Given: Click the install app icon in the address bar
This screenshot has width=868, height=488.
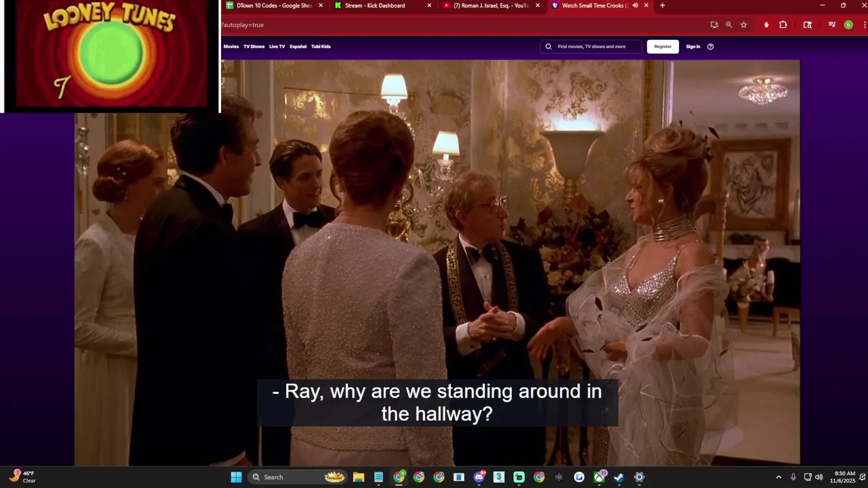Looking at the screenshot, I should pyautogui.click(x=714, y=24).
